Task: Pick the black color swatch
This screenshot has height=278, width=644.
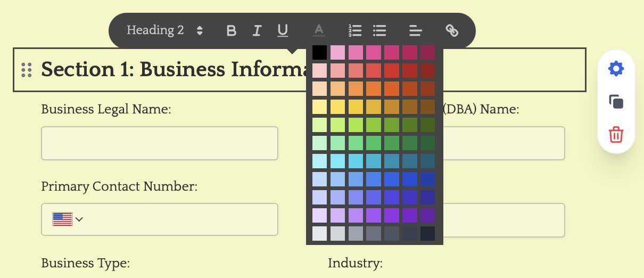Action: [319, 52]
